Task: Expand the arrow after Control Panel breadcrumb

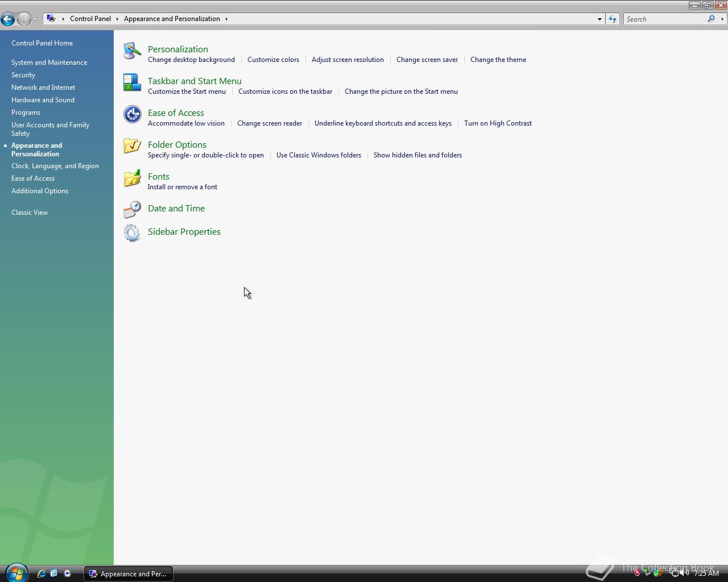Action: tap(117, 19)
